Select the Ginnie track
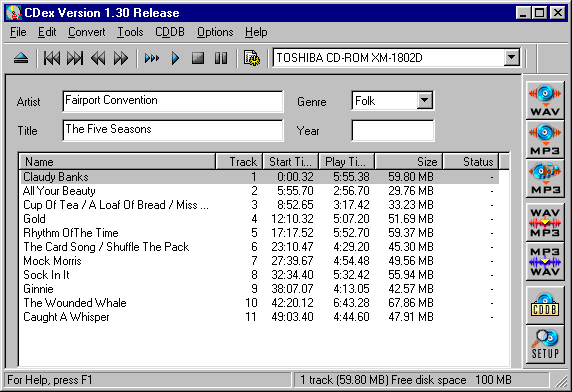This screenshot has height=392, width=572. click(259, 289)
